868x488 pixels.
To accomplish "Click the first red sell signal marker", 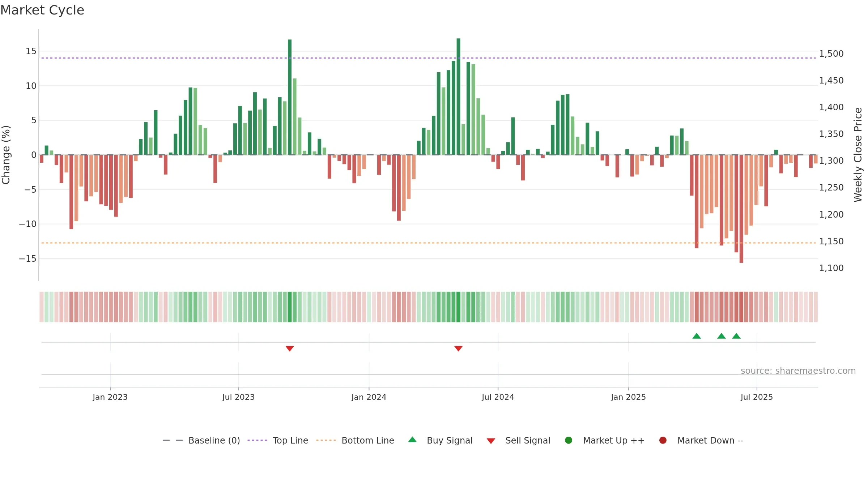I will point(290,348).
